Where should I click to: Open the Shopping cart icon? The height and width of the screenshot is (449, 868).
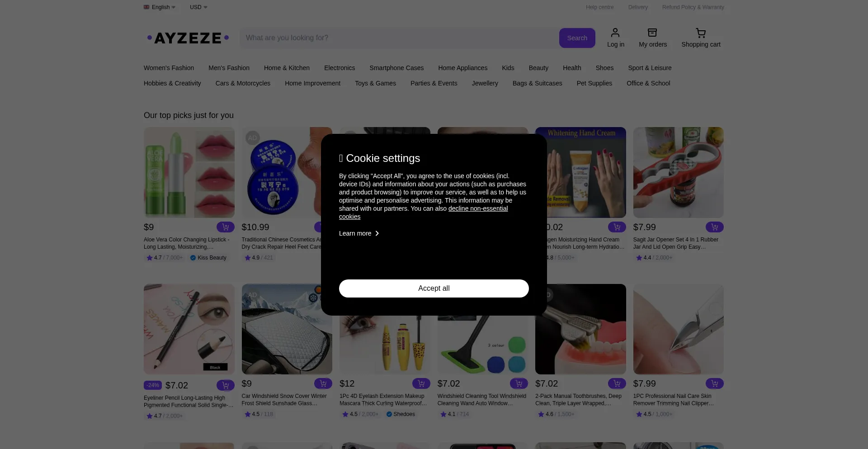tap(701, 33)
